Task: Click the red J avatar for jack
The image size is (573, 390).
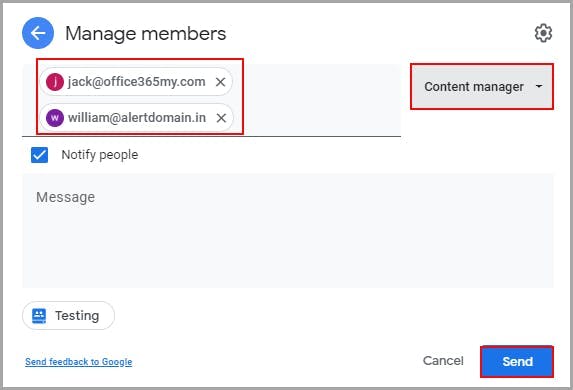Action: pyautogui.click(x=55, y=82)
